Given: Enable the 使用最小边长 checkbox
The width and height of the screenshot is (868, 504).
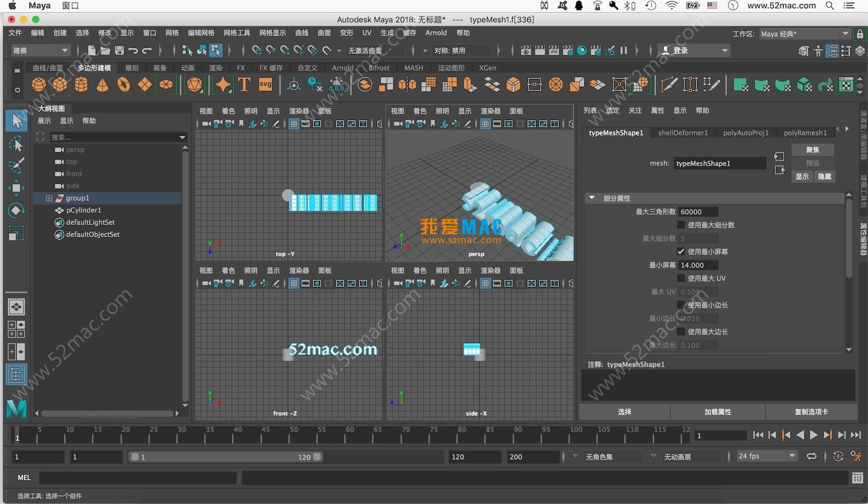Looking at the screenshot, I should 681,305.
